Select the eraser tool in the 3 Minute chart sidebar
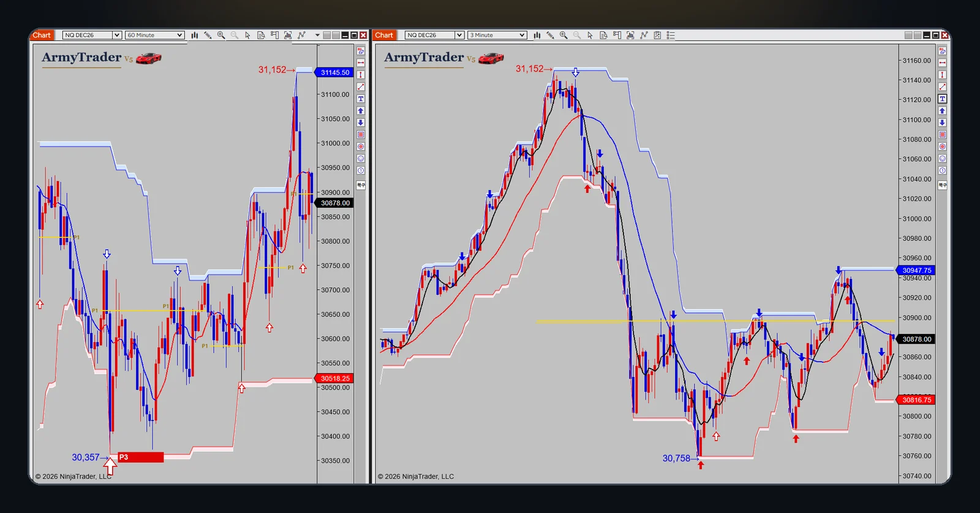Viewport: 980px width, 513px height. (943, 51)
